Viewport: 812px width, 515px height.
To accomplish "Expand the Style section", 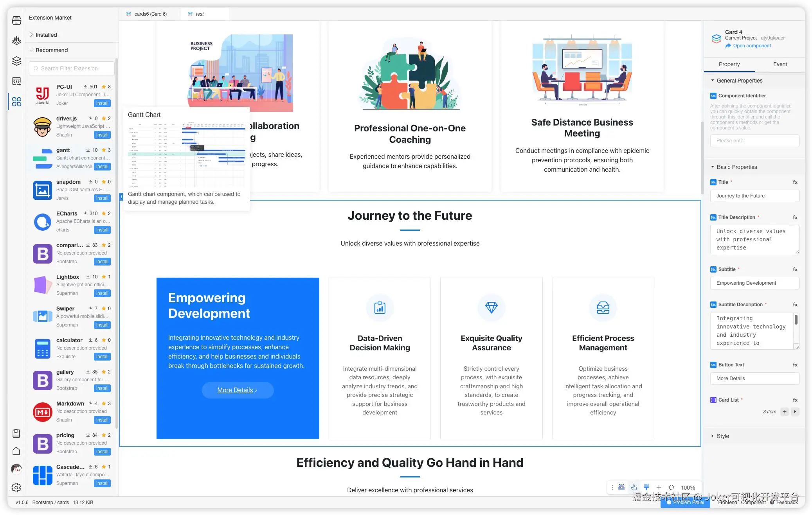I will [x=722, y=436].
